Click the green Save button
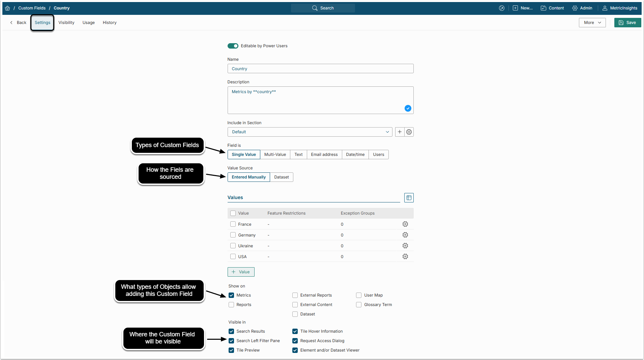The image size is (644, 360). [627, 23]
